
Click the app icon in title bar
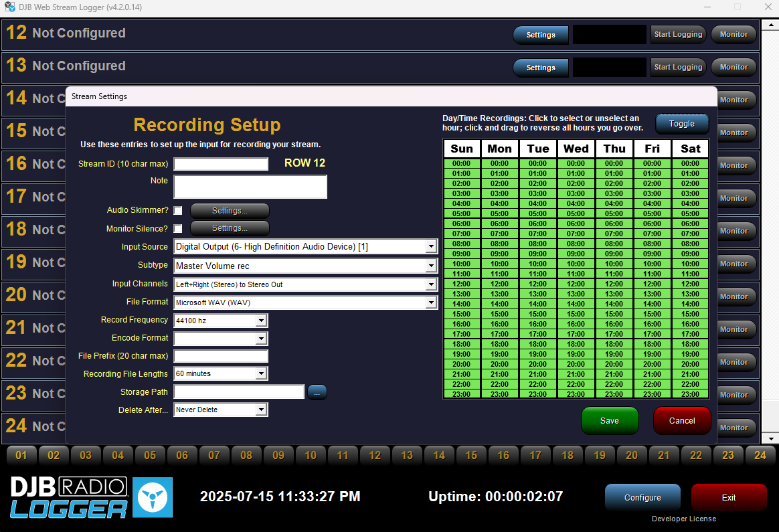pyautogui.click(x=9, y=7)
